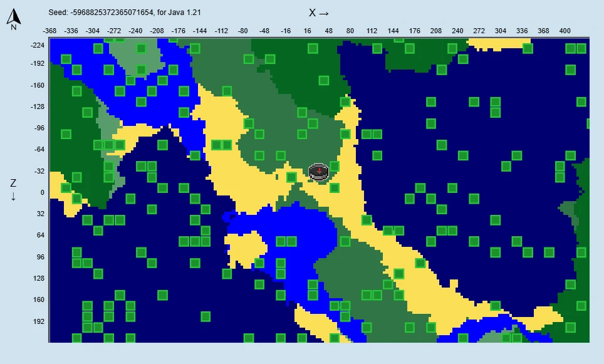Click the Z axis arrow label
This screenshot has height=364, width=604.
(13, 189)
